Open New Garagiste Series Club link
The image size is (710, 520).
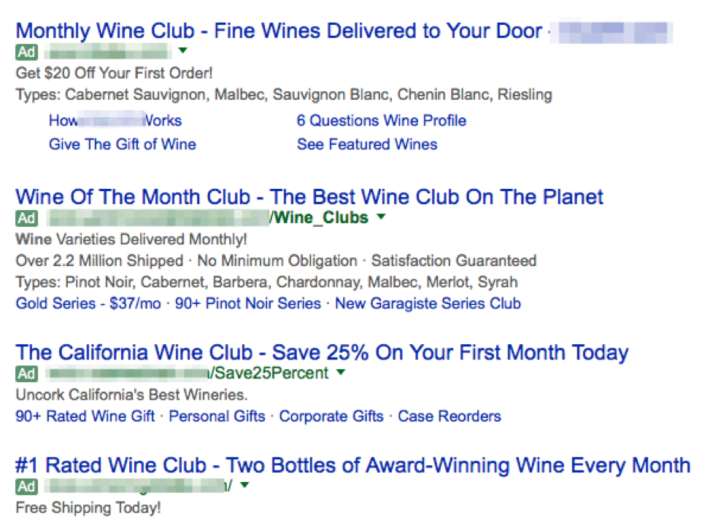pos(428,303)
